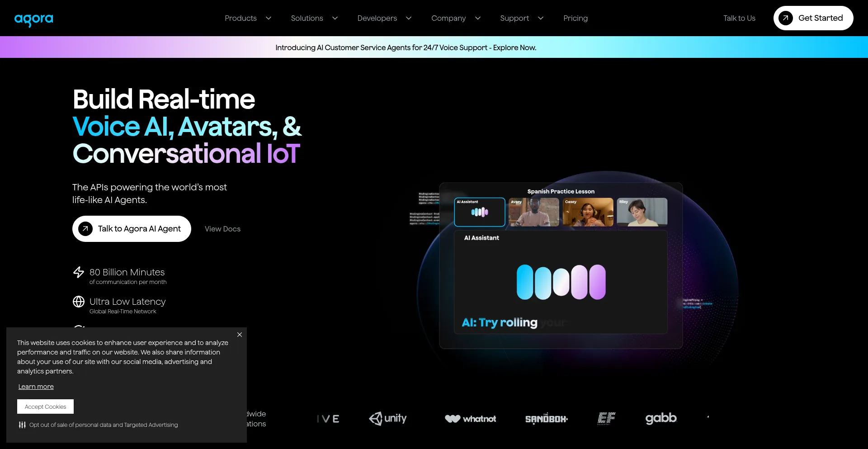Click the Get Started button

(x=813, y=18)
